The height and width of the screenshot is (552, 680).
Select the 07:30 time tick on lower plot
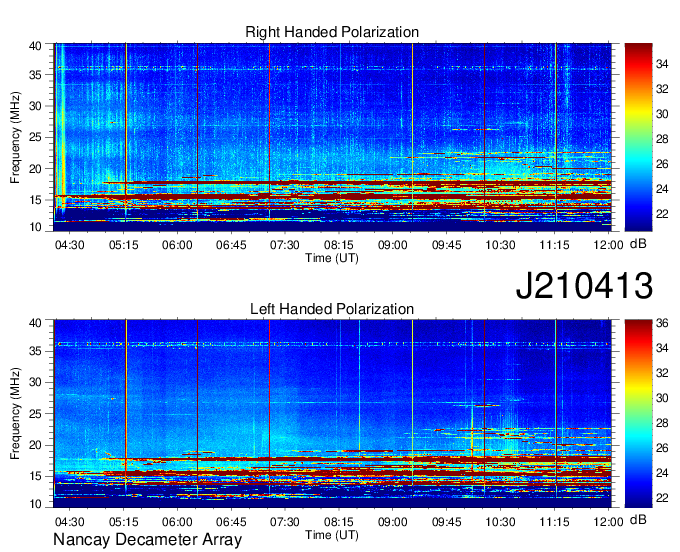pyautogui.click(x=285, y=522)
